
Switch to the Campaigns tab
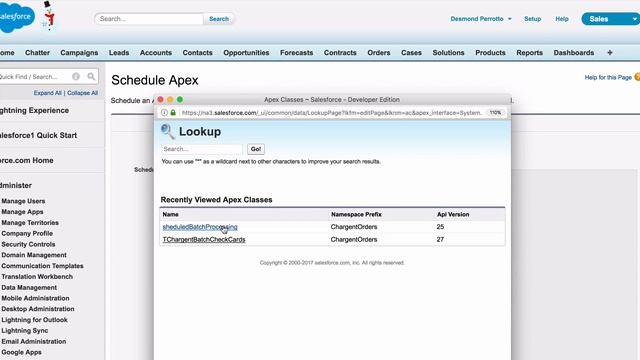[x=79, y=53]
